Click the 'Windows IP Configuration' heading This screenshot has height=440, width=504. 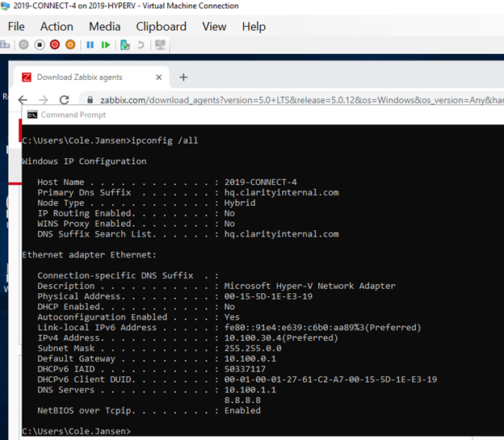point(84,161)
